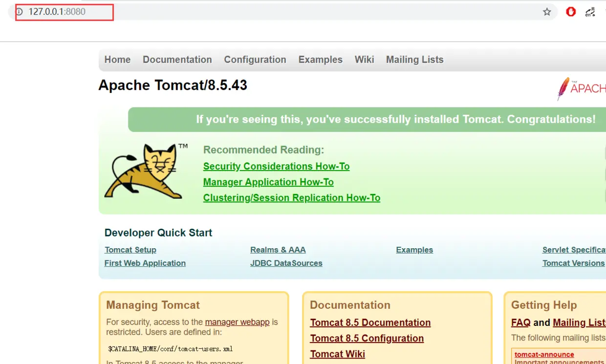The width and height of the screenshot is (606, 364).
Task: Bookmark this page with the star icon
Action: 547,12
